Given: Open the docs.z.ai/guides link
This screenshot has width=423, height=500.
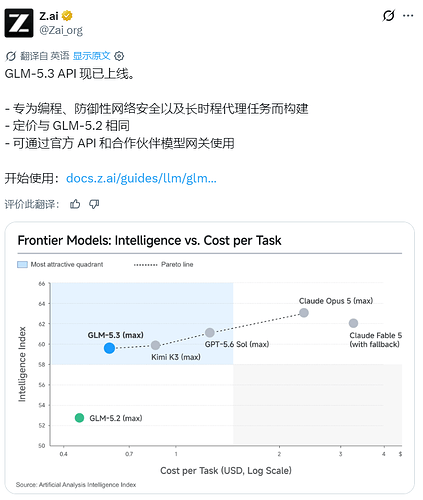Looking at the screenshot, I should tap(141, 178).
